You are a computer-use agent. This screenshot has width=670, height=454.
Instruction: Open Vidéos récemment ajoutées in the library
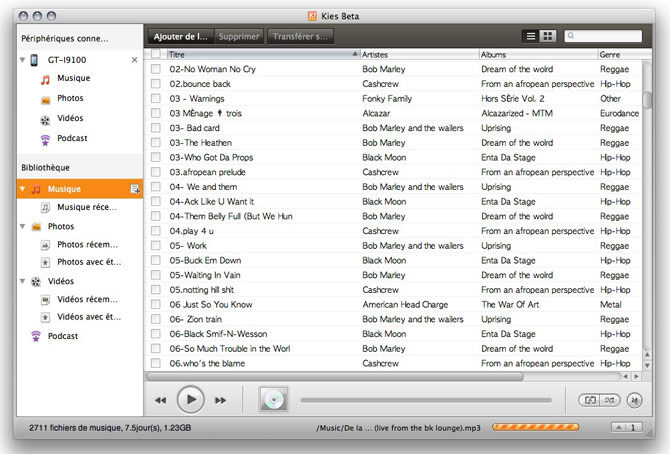pos(87,299)
